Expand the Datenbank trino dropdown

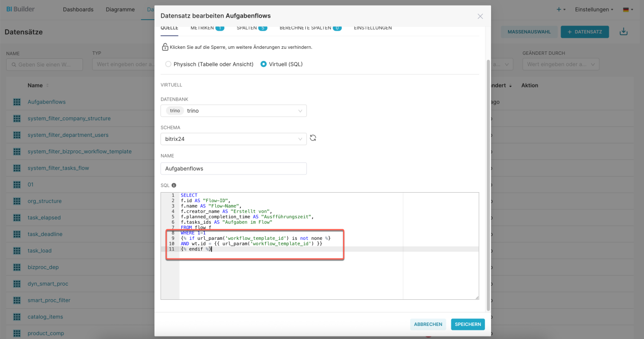[233, 111]
